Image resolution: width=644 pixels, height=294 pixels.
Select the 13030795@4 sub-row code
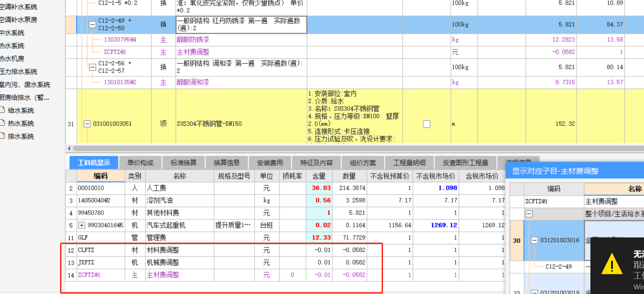tap(120, 39)
